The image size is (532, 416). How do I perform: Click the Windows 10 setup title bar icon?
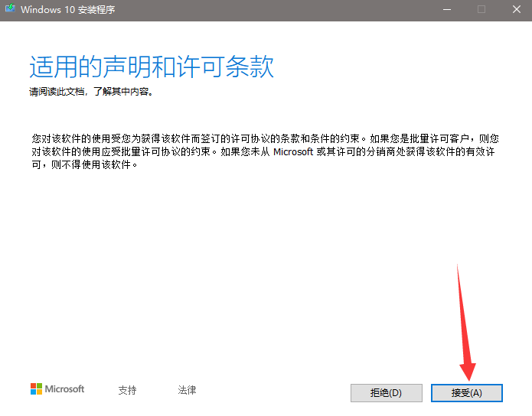(10, 8)
